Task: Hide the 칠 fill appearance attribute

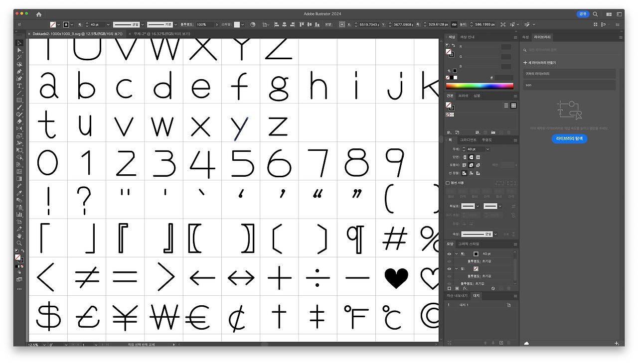Action: coord(449,268)
